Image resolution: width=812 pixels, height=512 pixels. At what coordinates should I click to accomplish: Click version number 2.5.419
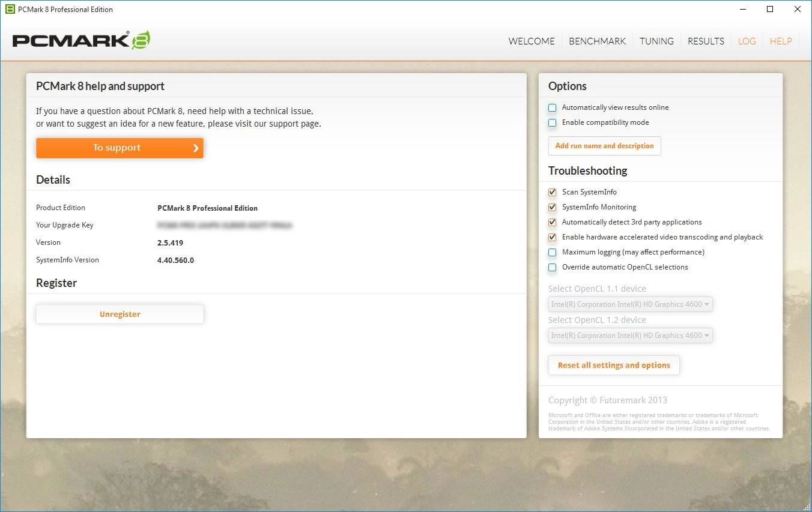[x=170, y=243]
